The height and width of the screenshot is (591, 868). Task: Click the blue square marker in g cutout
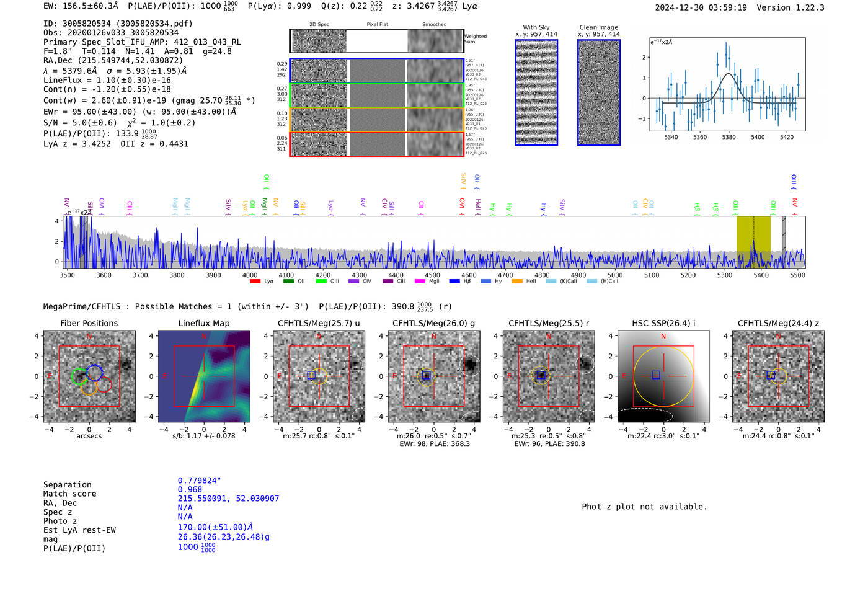click(x=426, y=375)
